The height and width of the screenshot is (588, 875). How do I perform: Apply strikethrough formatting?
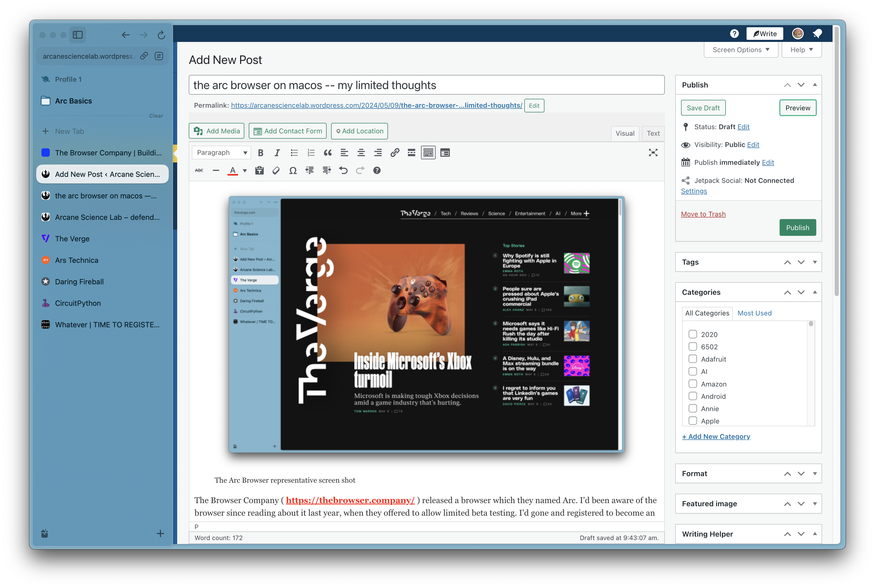coord(199,171)
